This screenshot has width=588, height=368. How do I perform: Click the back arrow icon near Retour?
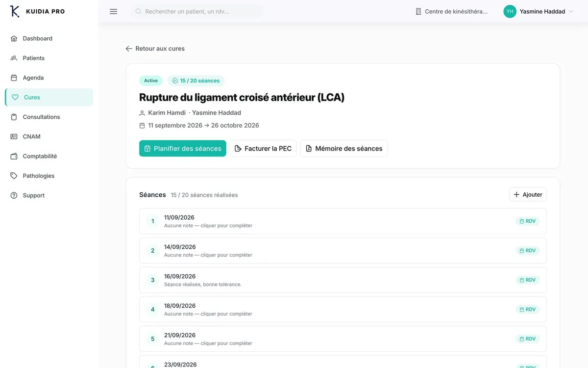point(129,49)
